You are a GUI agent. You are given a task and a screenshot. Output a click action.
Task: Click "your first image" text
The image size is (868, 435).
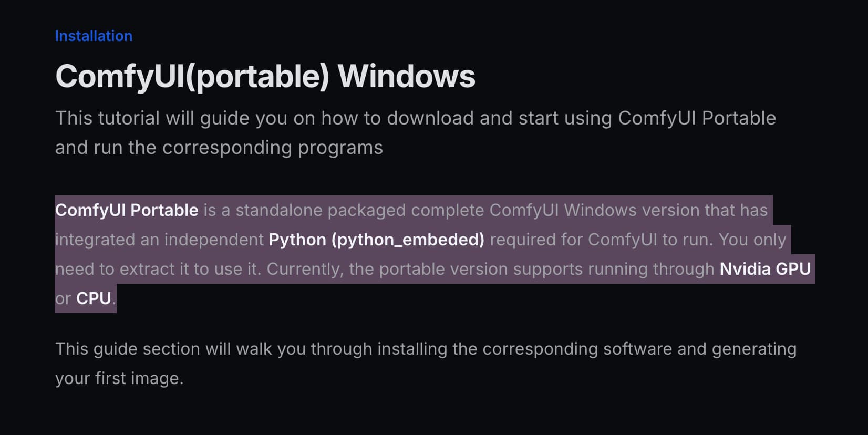coord(119,378)
